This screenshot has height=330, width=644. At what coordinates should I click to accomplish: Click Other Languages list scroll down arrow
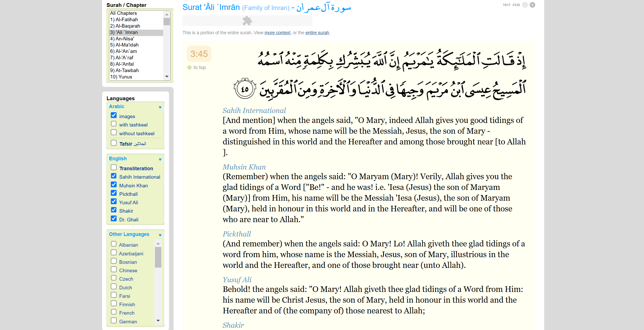pos(158,321)
